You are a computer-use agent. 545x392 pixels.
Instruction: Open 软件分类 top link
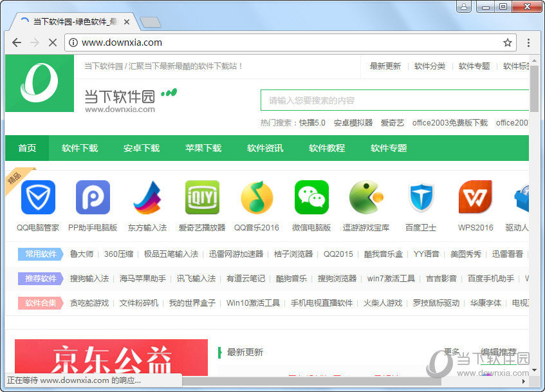(430, 66)
